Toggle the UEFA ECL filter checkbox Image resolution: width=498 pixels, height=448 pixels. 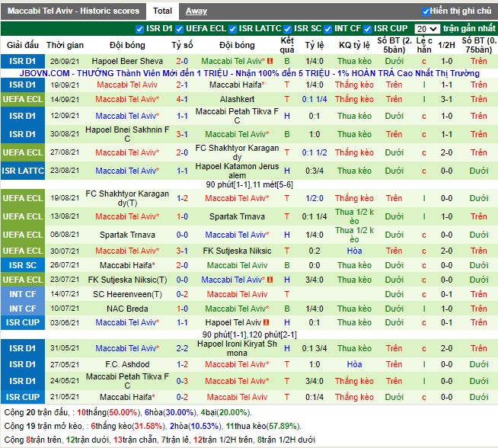click(180, 29)
